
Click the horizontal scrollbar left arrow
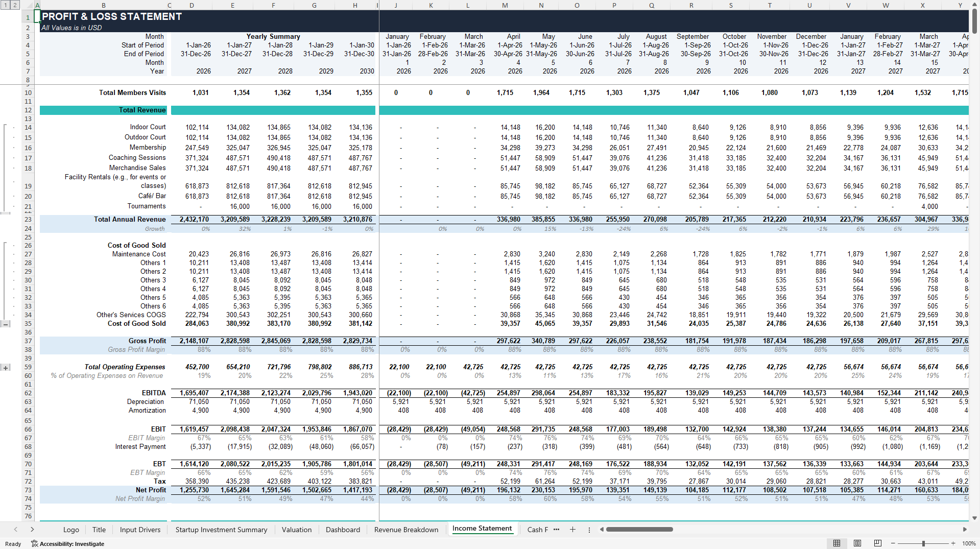click(602, 530)
